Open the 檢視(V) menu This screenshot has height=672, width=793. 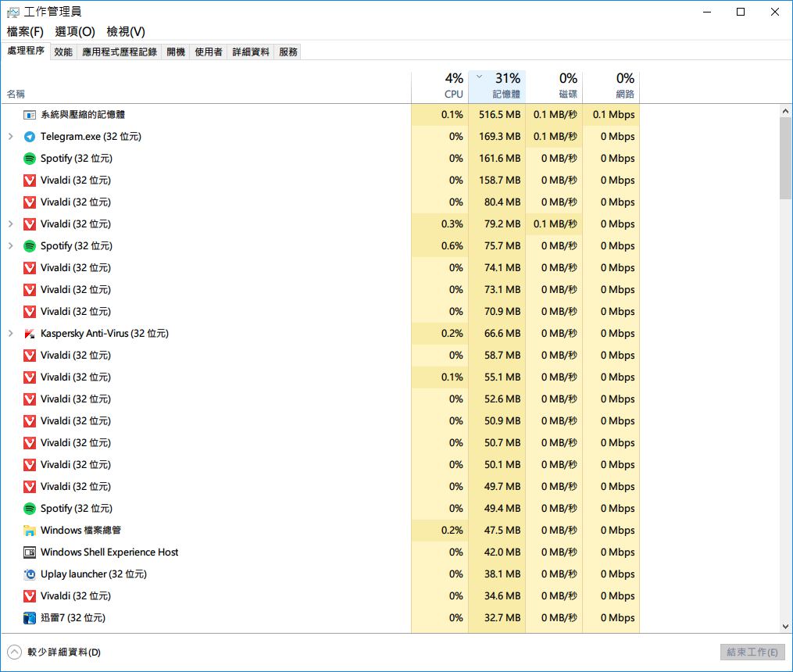126,32
